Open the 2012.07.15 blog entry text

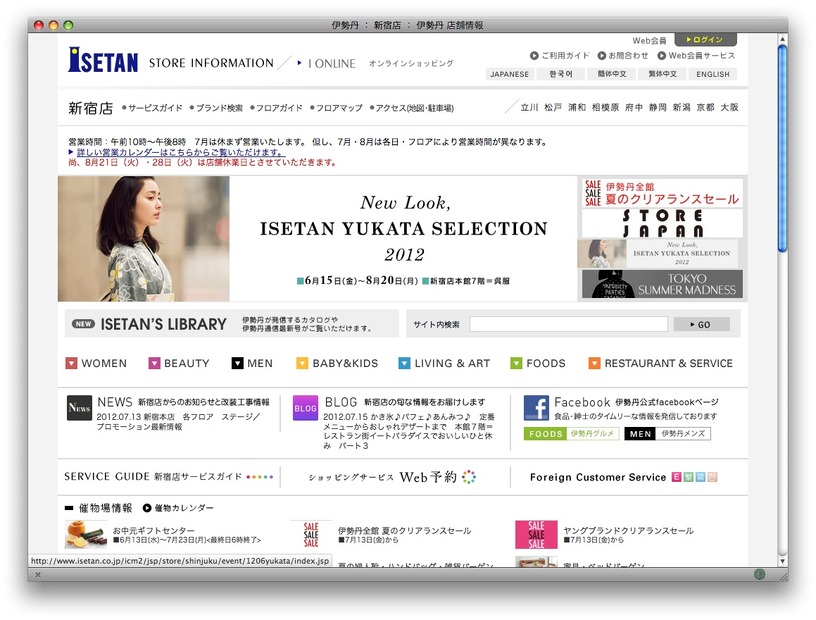(409, 431)
